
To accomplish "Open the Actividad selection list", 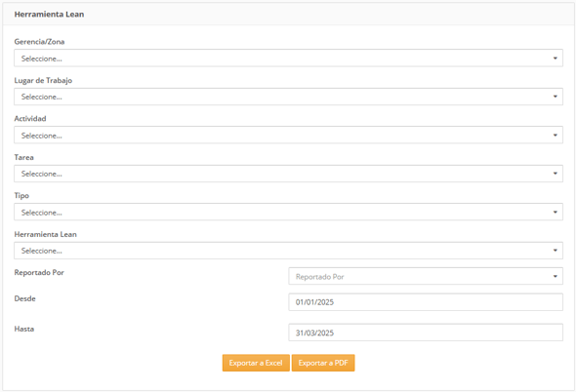I will 288,136.
